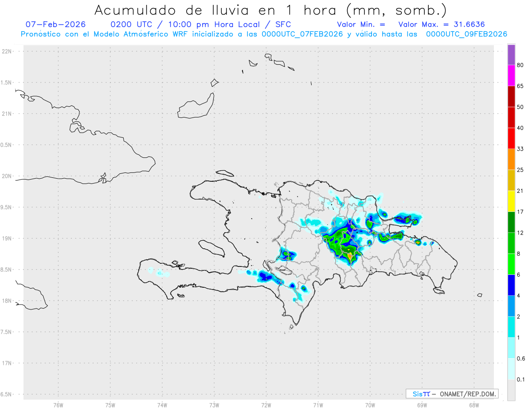Click the '74W' longitude label
This screenshot has height=411, width=532.
pyautogui.click(x=162, y=405)
